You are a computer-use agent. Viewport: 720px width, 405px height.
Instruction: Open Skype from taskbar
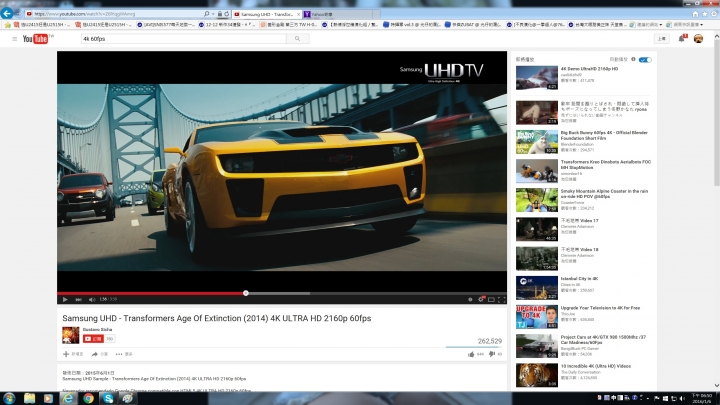tap(108, 398)
